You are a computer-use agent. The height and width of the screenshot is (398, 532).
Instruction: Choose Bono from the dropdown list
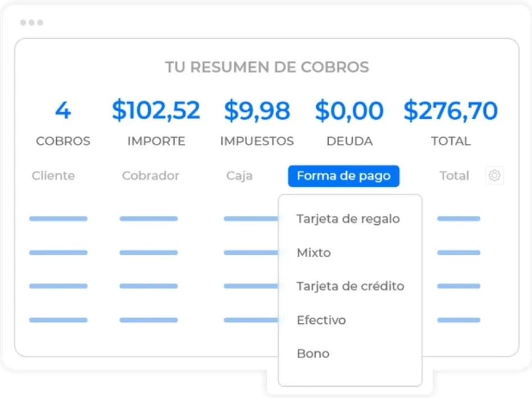[x=313, y=354]
